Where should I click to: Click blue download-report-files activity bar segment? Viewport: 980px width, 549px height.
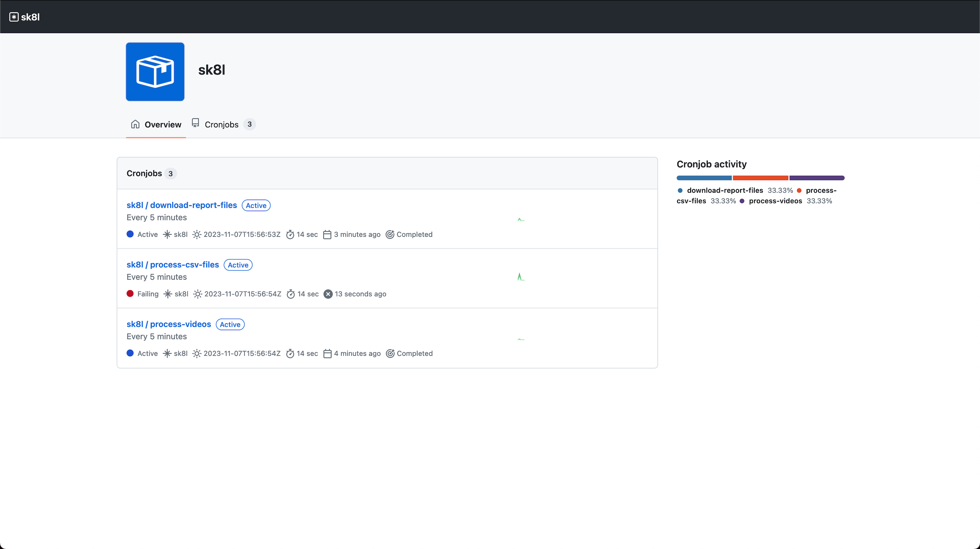tap(704, 178)
